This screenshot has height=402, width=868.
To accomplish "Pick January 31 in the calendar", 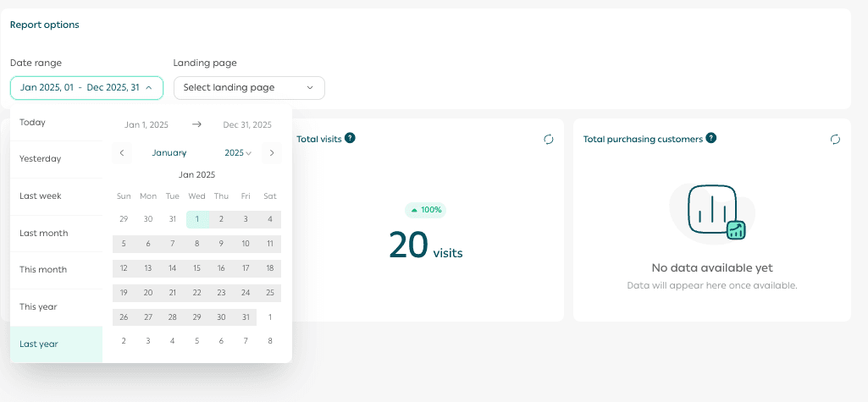I will 246,317.
